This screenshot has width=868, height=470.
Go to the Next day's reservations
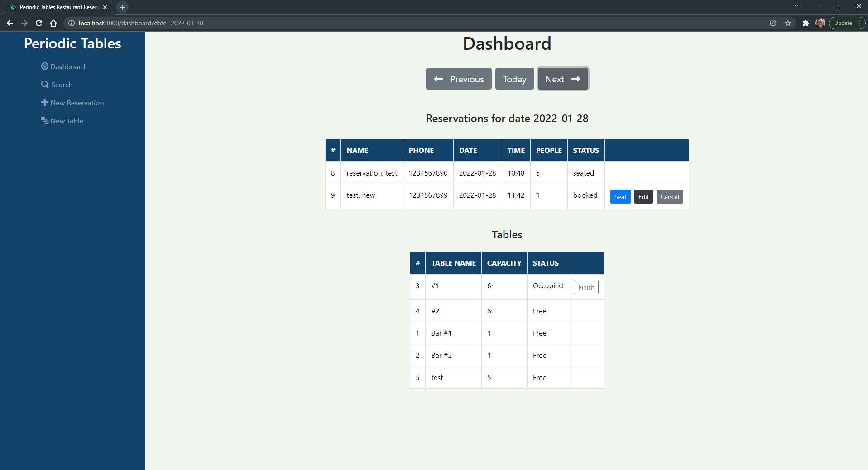coord(563,79)
